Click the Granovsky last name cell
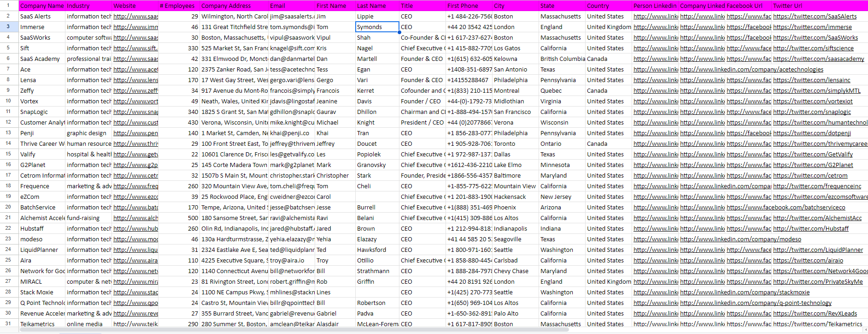868x334 pixels. point(377,165)
